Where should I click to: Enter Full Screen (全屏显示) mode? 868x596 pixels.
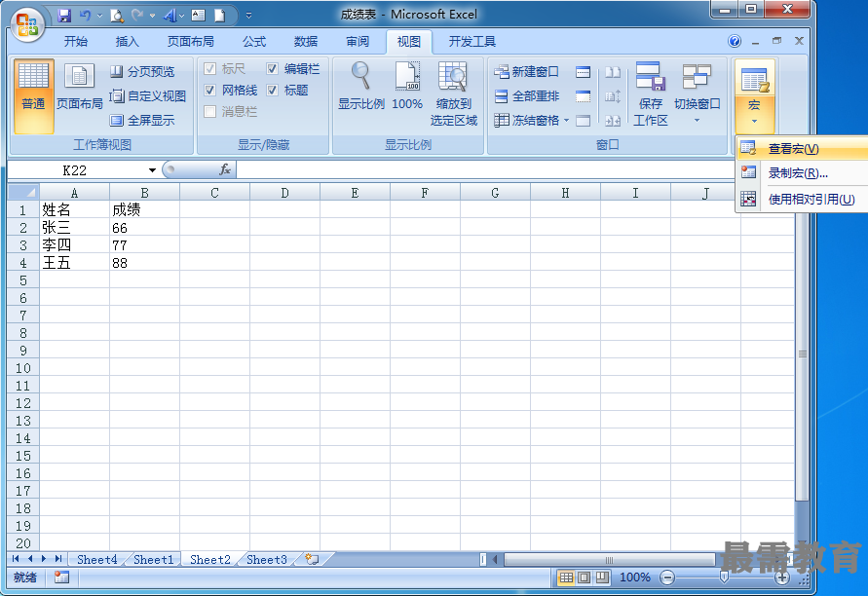142,120
